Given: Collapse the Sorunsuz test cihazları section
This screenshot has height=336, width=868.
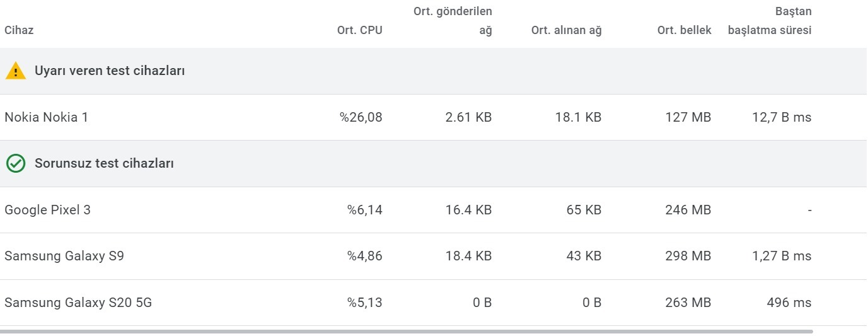Looking at the screenshot, I should tap(434, 164).
